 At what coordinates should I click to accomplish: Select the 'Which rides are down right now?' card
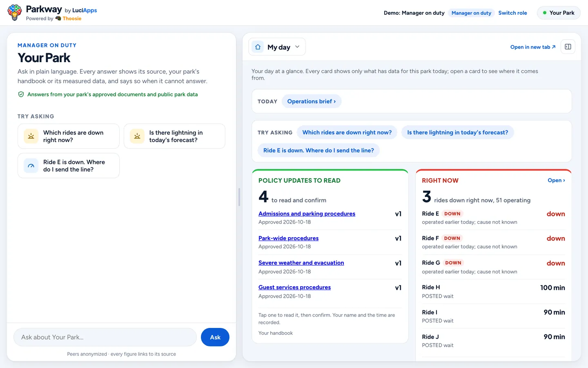(x=69, y=136)
